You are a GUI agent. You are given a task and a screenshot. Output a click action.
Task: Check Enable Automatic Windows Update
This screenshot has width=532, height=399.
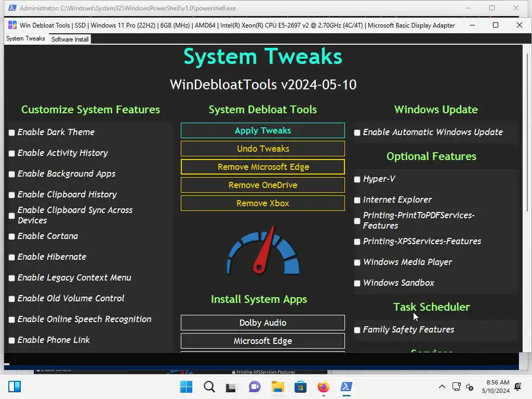click(357, 132)
